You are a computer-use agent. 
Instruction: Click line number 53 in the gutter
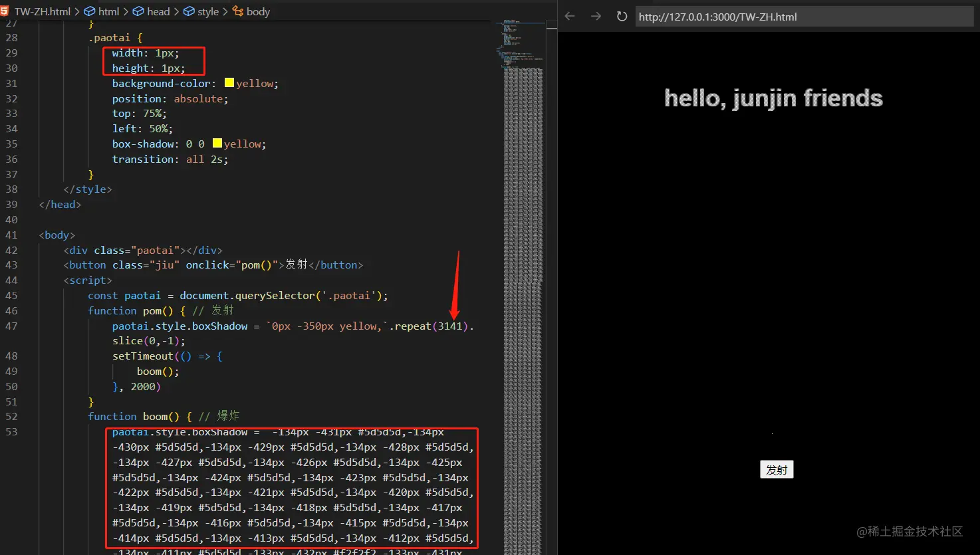click(11, 432)
